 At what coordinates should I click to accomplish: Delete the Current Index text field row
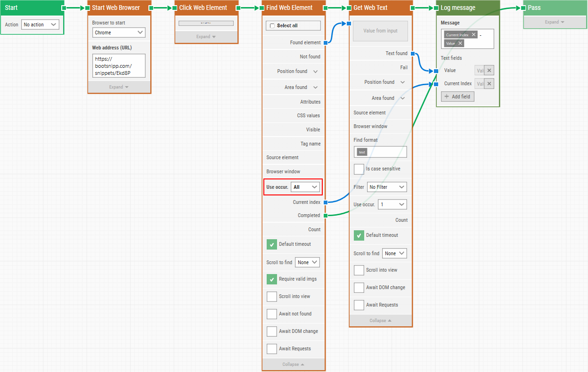[489, 84]
